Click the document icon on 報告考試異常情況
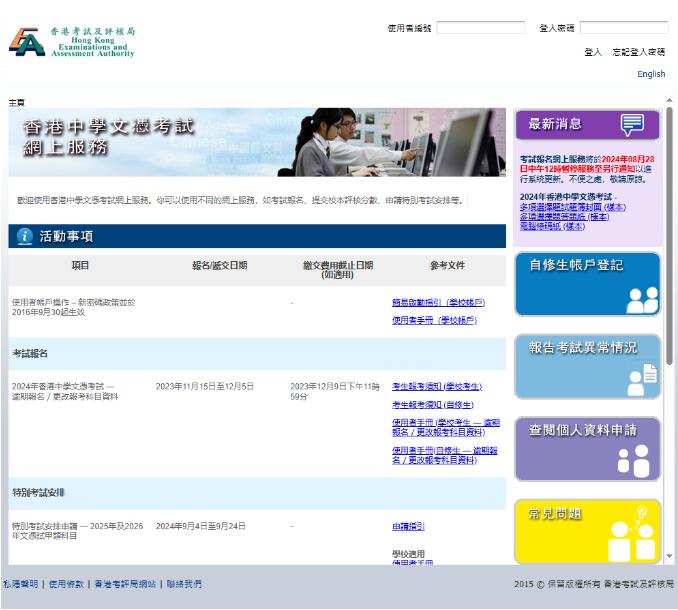 coord(642,380)
